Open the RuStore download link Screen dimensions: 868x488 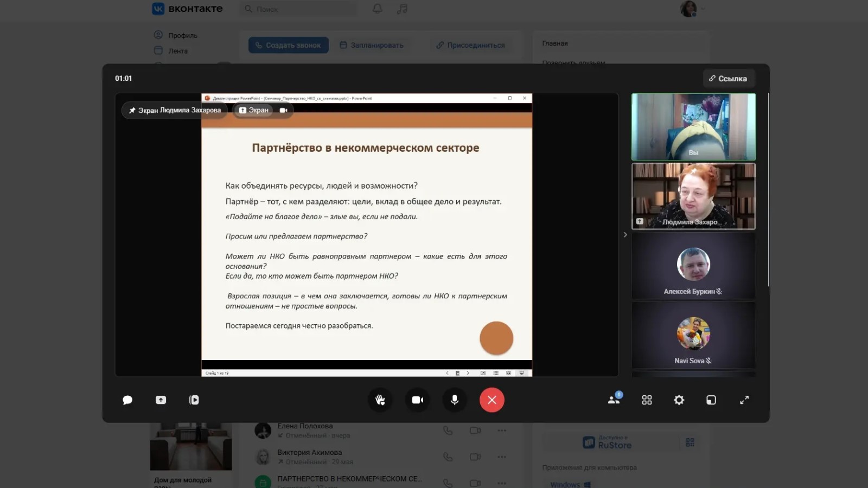coord(607,442)
